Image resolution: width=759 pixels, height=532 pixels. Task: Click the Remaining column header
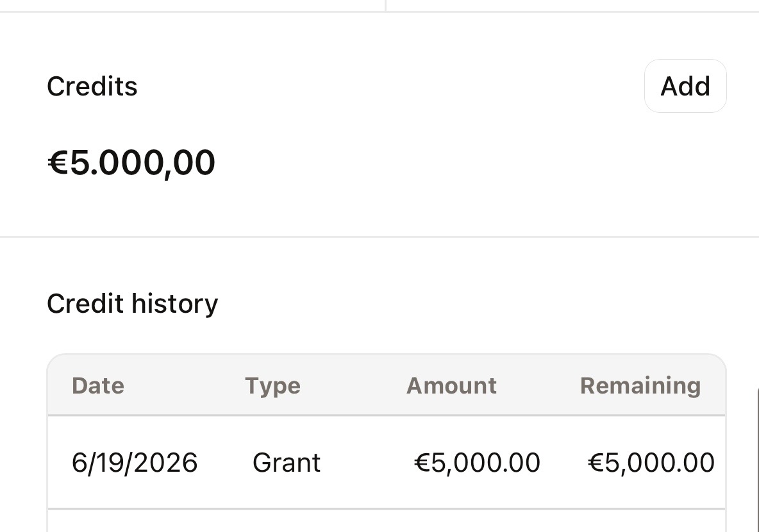[640, 386]
